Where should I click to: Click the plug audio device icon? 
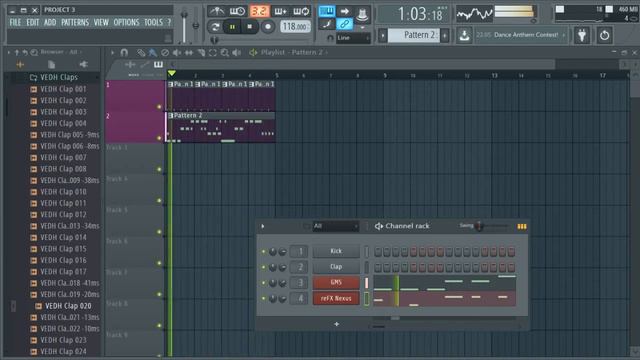tap(582, 35)
